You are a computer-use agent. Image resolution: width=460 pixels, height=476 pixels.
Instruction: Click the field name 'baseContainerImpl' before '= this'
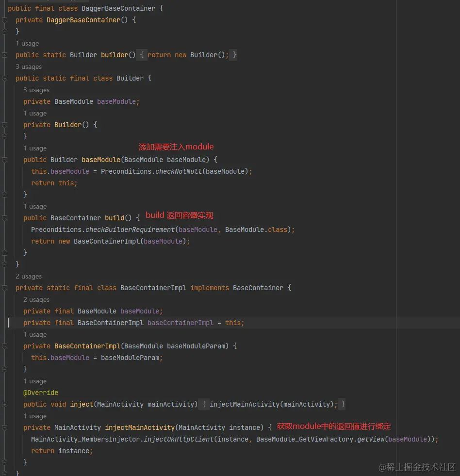tap(181, 323)
